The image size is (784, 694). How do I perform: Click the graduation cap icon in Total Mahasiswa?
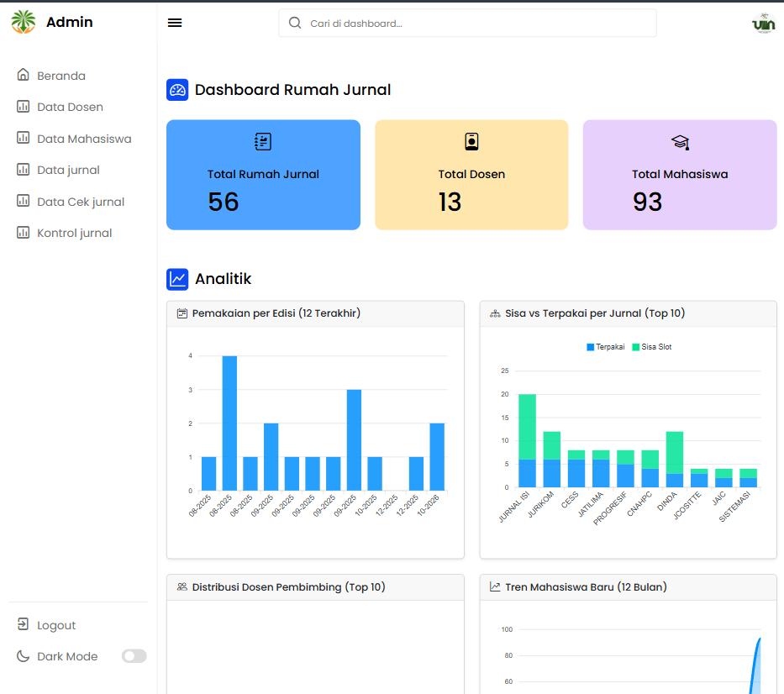pos(680,143)
